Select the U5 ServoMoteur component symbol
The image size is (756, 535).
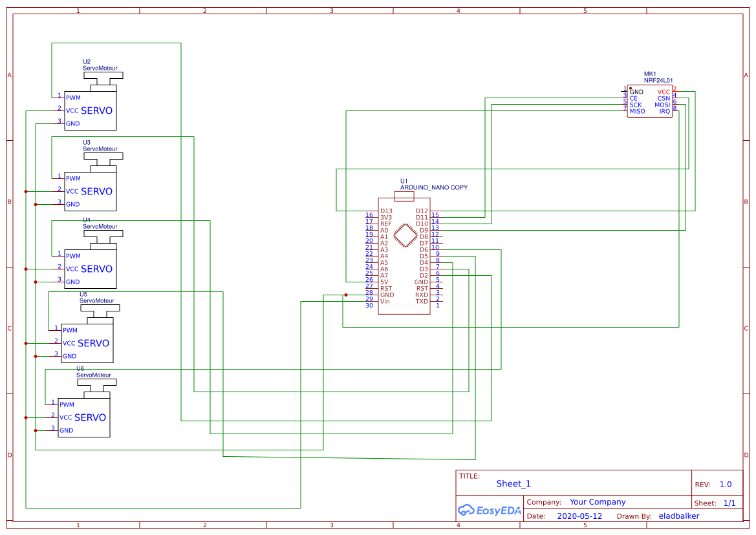[87, 342]
